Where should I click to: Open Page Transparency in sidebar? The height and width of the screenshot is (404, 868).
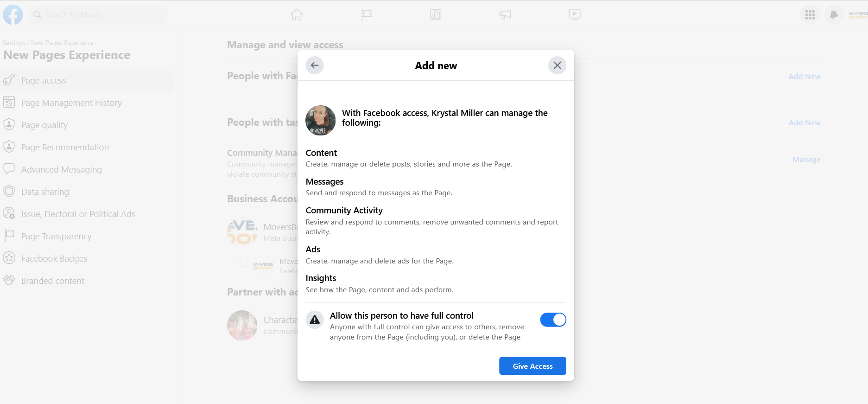click(x=87, y=237)
